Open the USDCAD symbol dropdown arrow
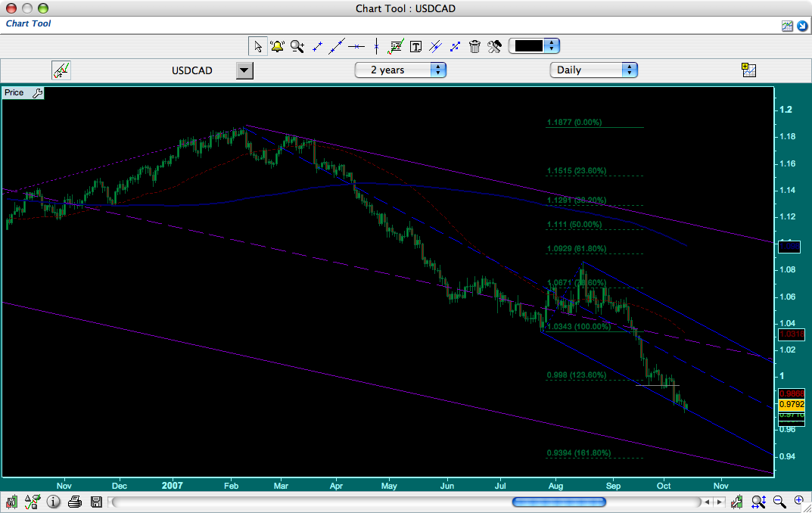 point(244,70)
